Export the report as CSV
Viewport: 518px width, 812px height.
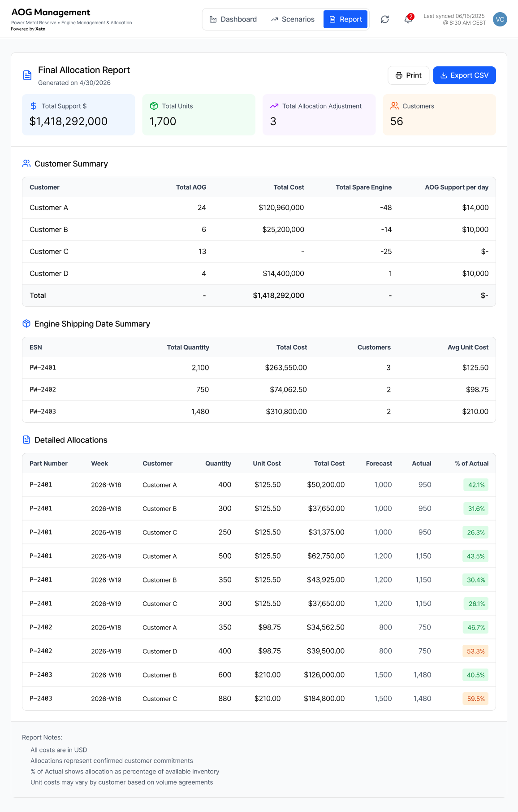(464, 75)
